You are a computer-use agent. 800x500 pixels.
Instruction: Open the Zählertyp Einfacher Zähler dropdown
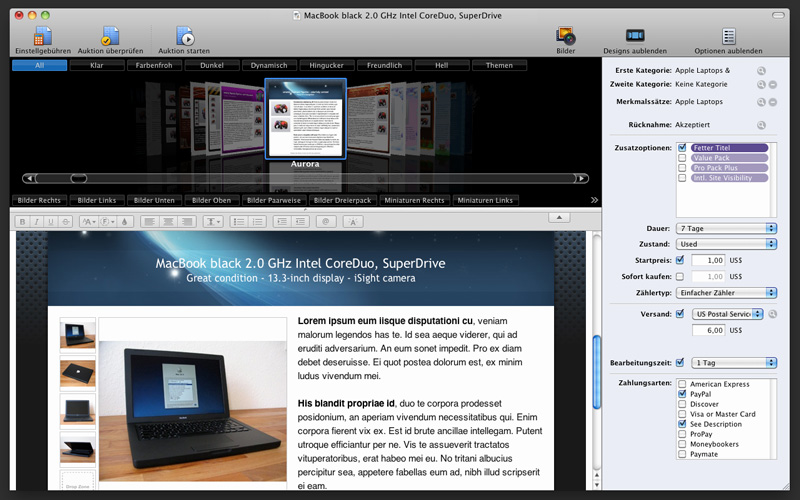[x=726, y=293]
